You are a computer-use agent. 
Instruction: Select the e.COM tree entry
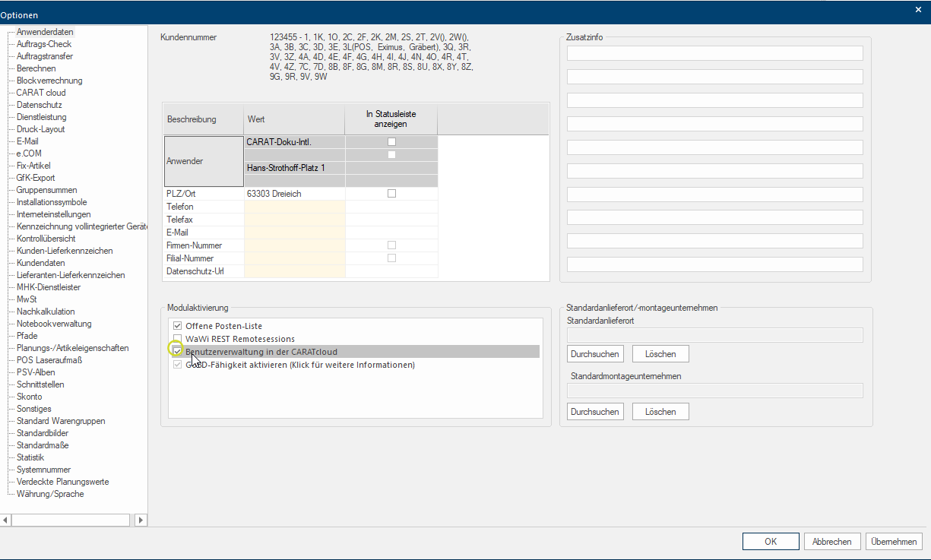click(x=29, y=153)
